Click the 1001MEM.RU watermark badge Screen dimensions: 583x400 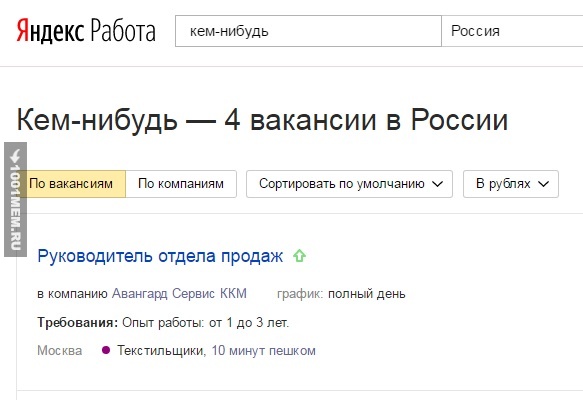pos(15,199)
